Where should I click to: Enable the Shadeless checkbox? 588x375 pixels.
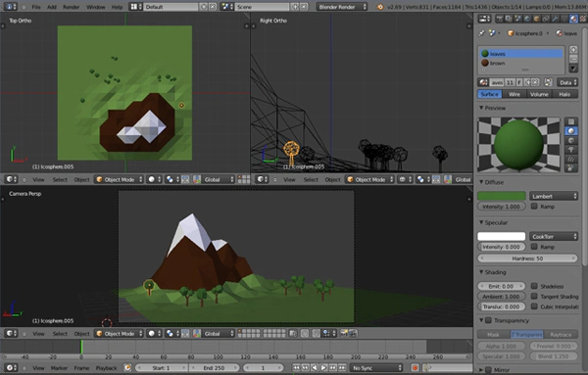pyautogui.click(x=534, y=286)
